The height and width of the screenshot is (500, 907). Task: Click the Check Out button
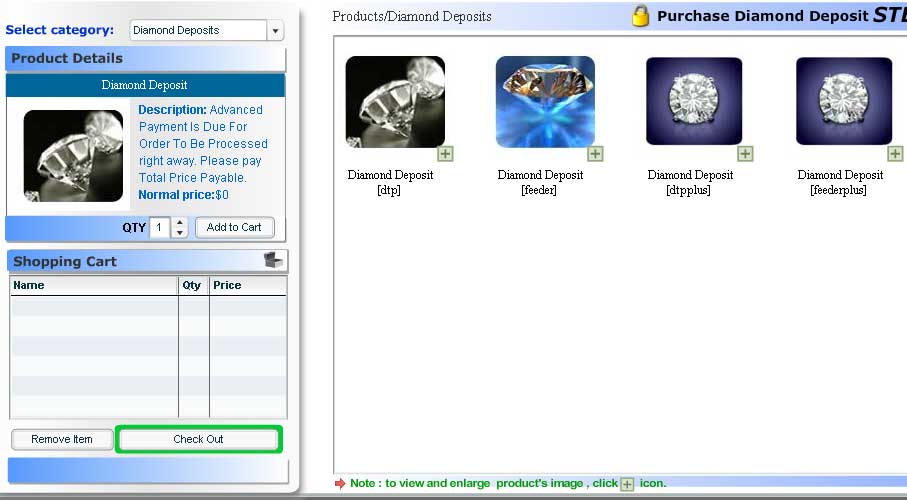point(198,439)
